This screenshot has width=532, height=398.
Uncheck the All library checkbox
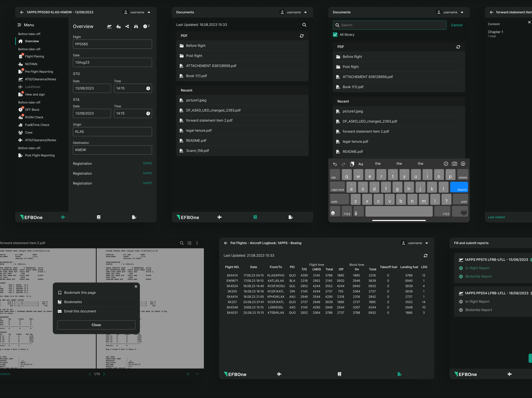(335, 35)
